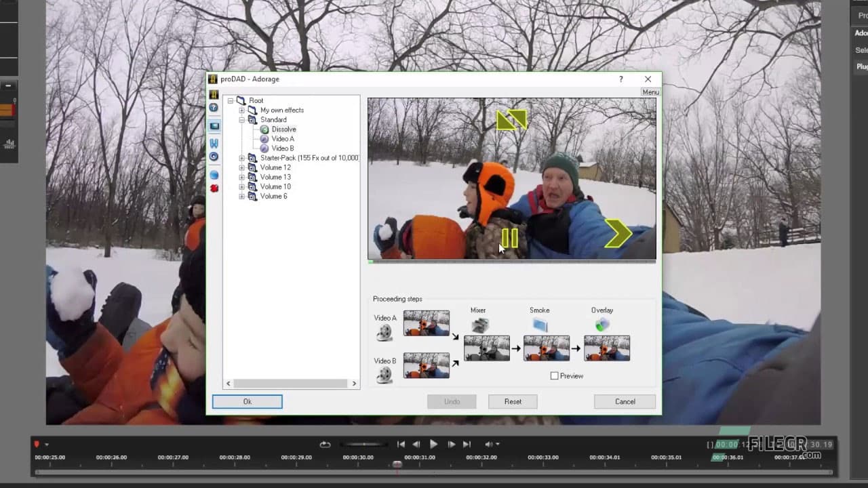Click the Mixer step icon in Proceeding steps
The height and width of the screenshot is (488, 868).
click(479, 324)
